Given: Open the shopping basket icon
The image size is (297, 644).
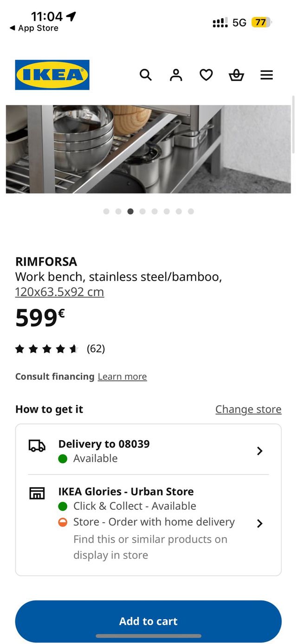Looking at the screenshot, I should [x=236, y=75].
